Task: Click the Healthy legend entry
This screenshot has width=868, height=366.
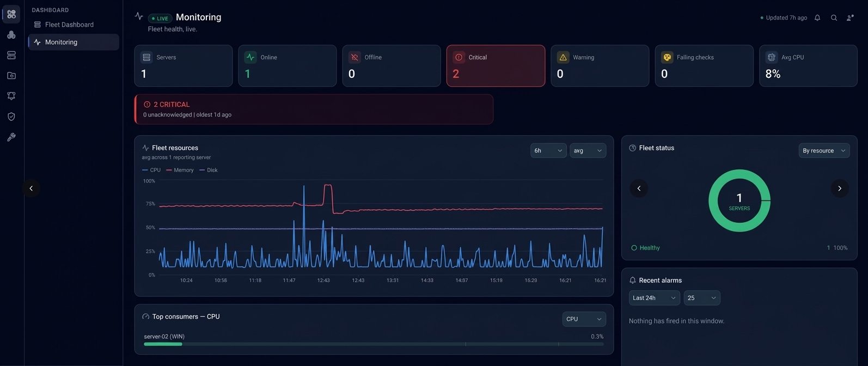Action: [645, 248]
